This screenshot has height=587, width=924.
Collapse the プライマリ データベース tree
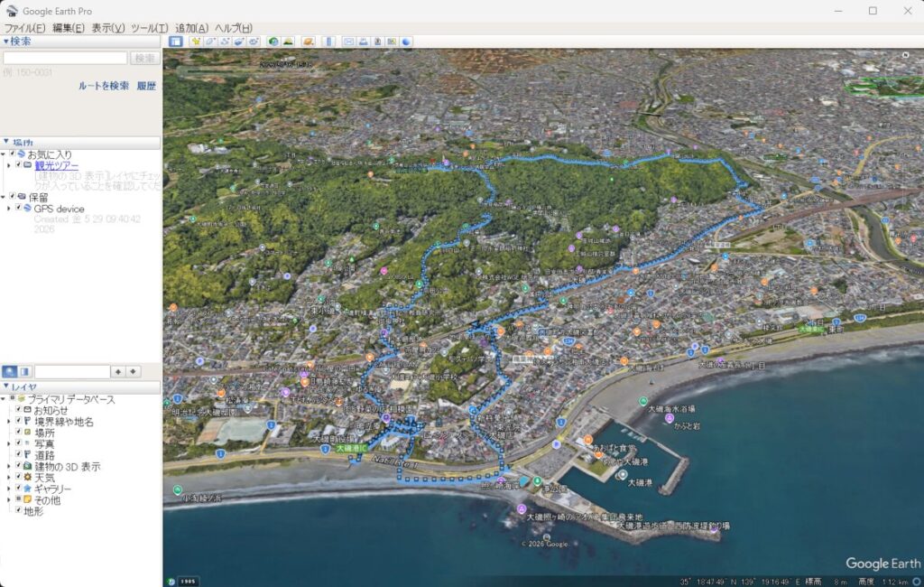click(x=4, y=399)
